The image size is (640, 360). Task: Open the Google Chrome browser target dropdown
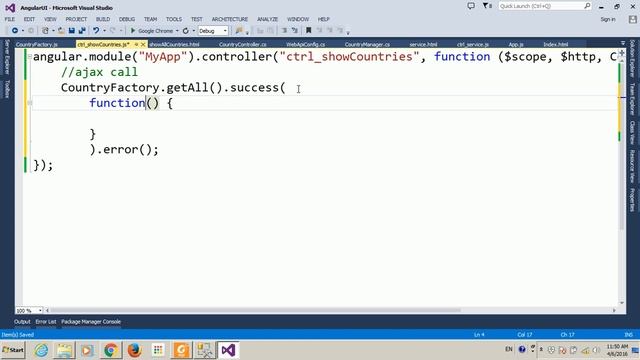[x=177, y=31]
